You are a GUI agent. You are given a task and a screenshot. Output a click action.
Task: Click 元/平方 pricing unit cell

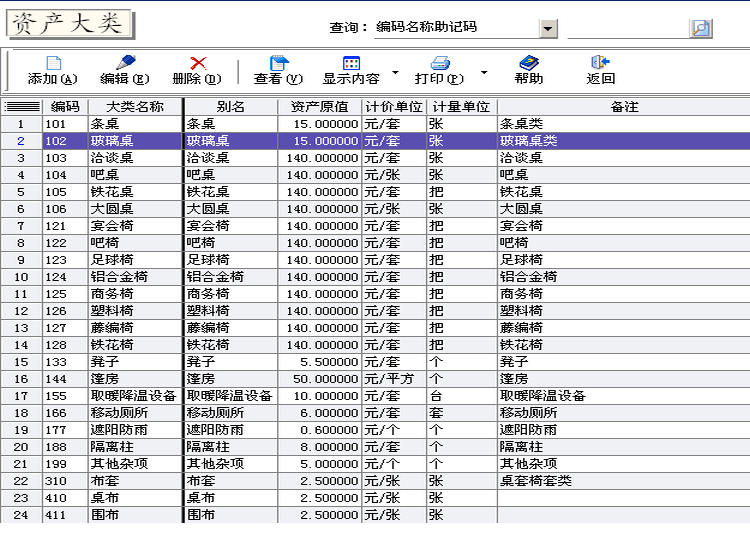[x=394, y=379]
